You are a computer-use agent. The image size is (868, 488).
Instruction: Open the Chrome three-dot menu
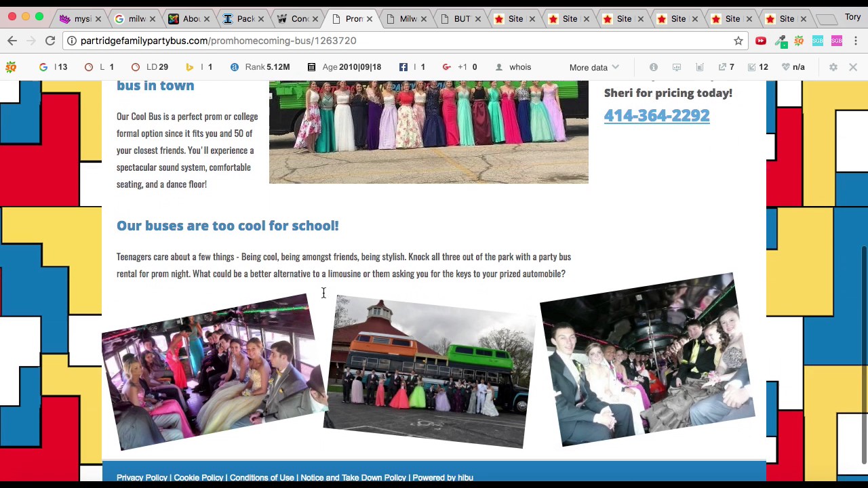point(856,41)
